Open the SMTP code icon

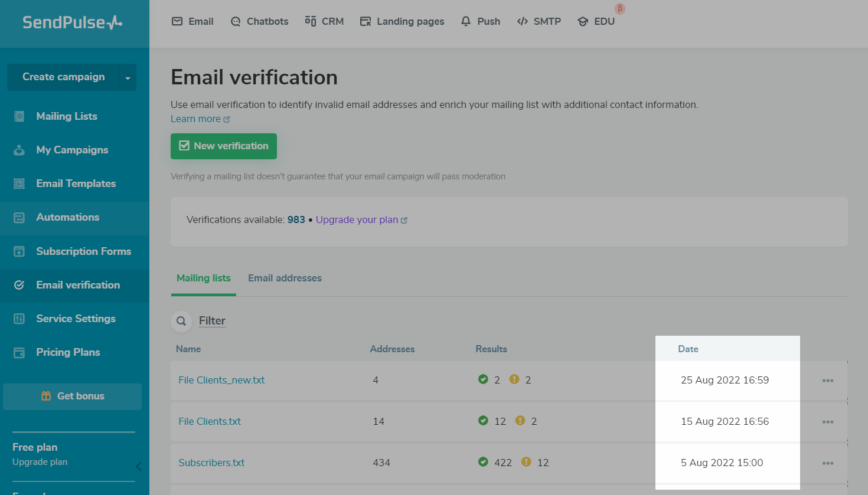point(522,21)
